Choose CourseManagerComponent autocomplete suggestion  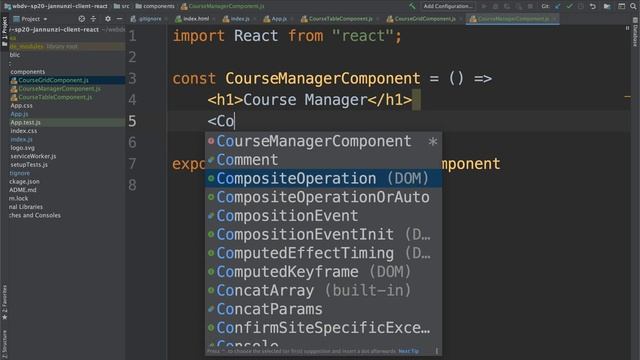[323, 141]
